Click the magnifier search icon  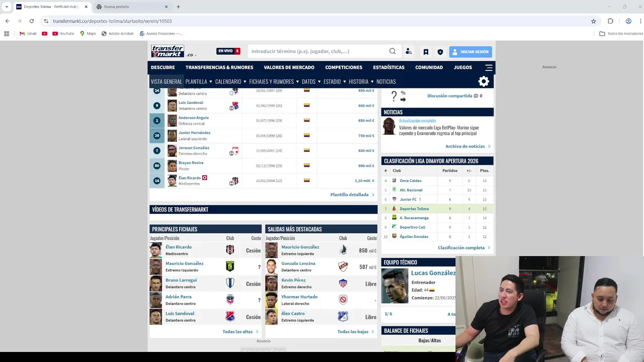click(x=392, y=51)
